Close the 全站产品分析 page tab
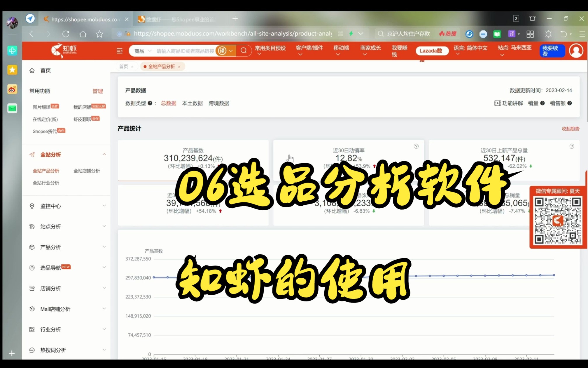Screen dimensions: 588x368 [179, 67]
